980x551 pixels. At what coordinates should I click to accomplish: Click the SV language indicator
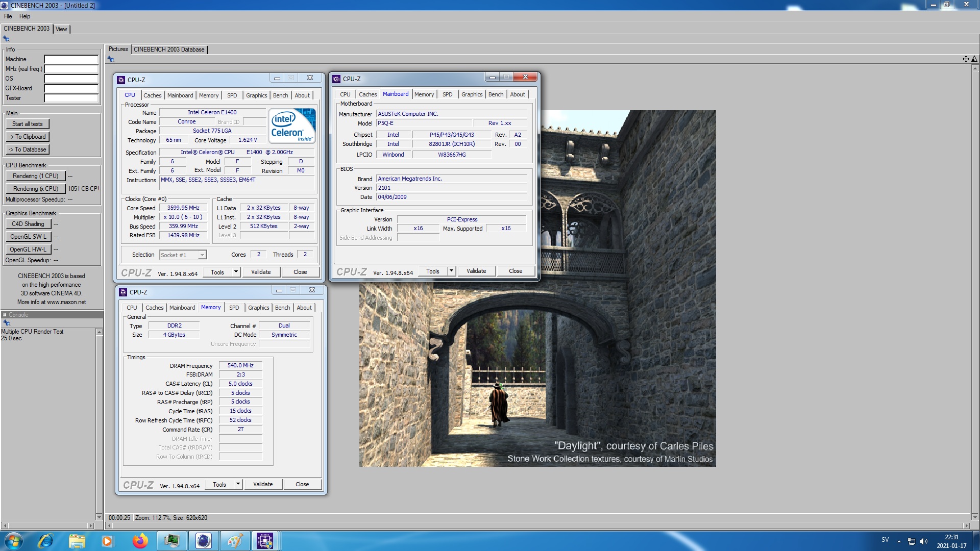pyautogui.click(x=885, y=540)
